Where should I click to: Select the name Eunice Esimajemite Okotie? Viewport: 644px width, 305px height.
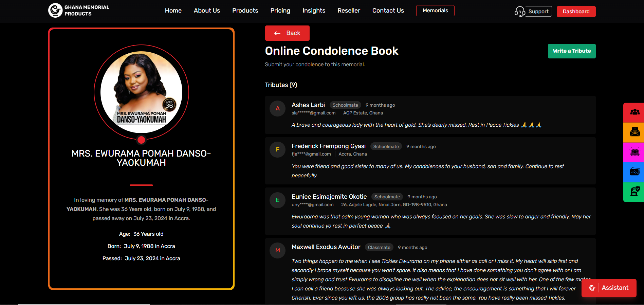coord(329,197)
